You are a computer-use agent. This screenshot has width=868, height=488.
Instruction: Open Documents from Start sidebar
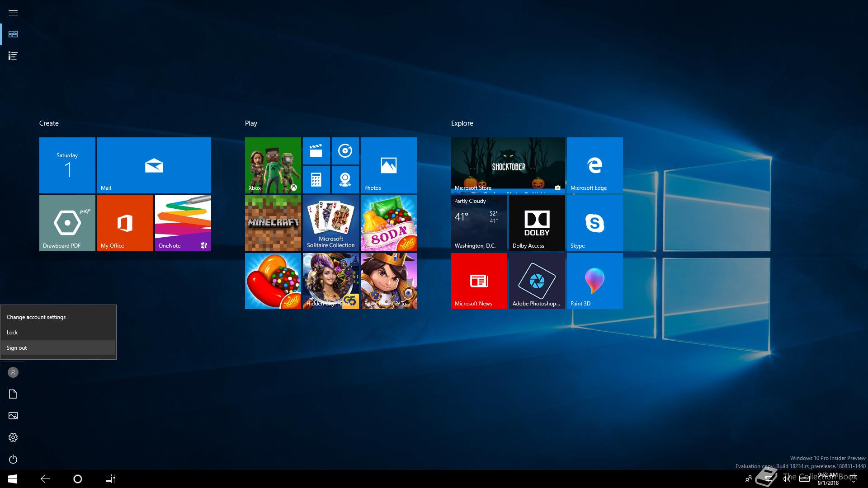pyautogui.click(x=13, y=394)
